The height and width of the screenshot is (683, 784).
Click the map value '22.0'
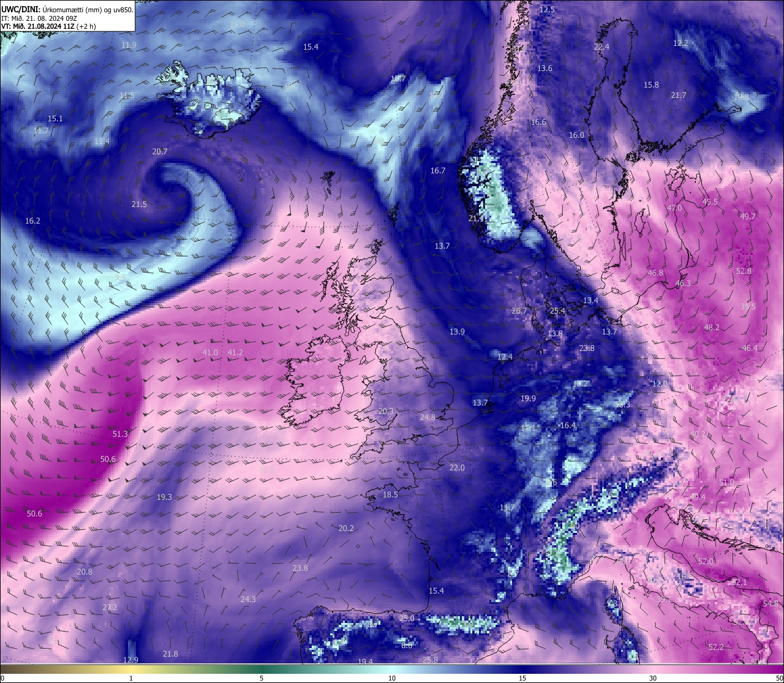pyautogui.click(x=457, y=468)
